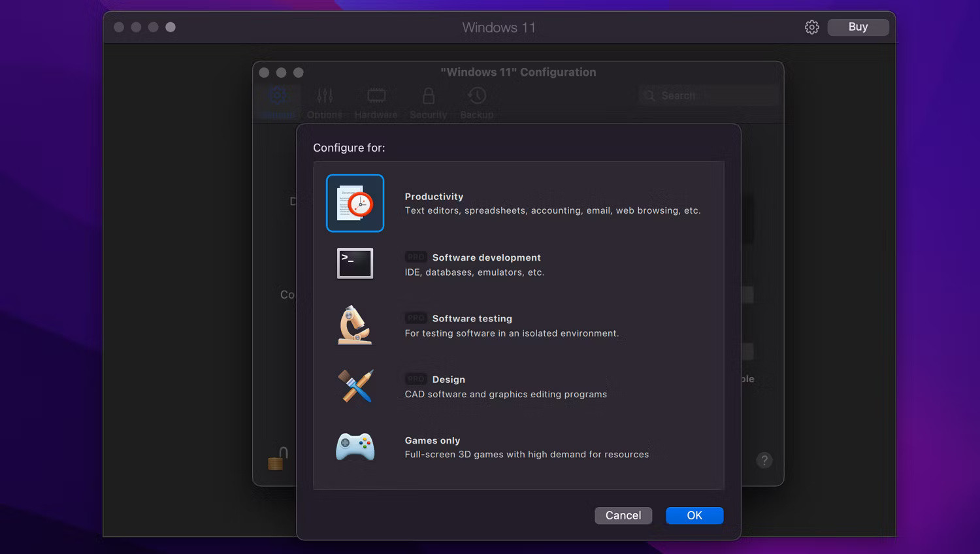Select the Productivity document-clock icon
980x554 pixels.
pyautogui.click(x=355, y=203)
